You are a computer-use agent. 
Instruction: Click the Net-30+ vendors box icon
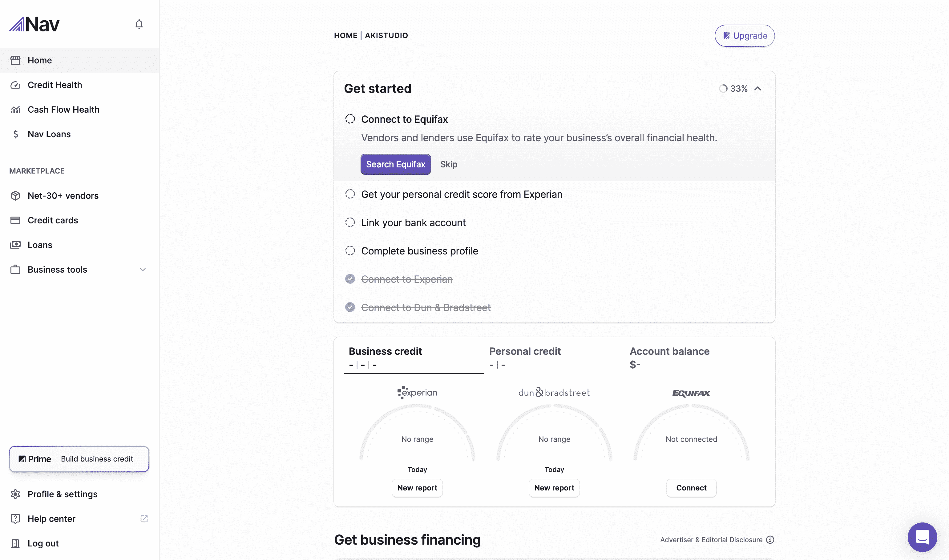15,195
